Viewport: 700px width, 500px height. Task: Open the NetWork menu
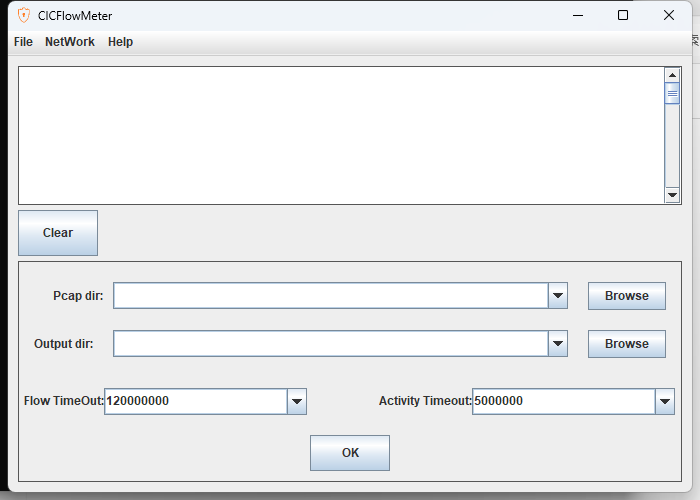point(70,42)
